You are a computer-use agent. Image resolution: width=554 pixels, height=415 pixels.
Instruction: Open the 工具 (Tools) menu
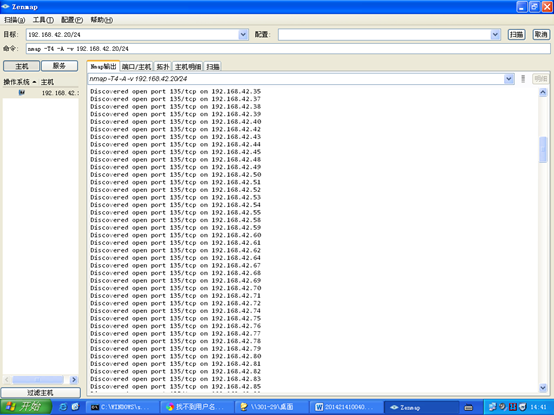[x=43, y=20]
